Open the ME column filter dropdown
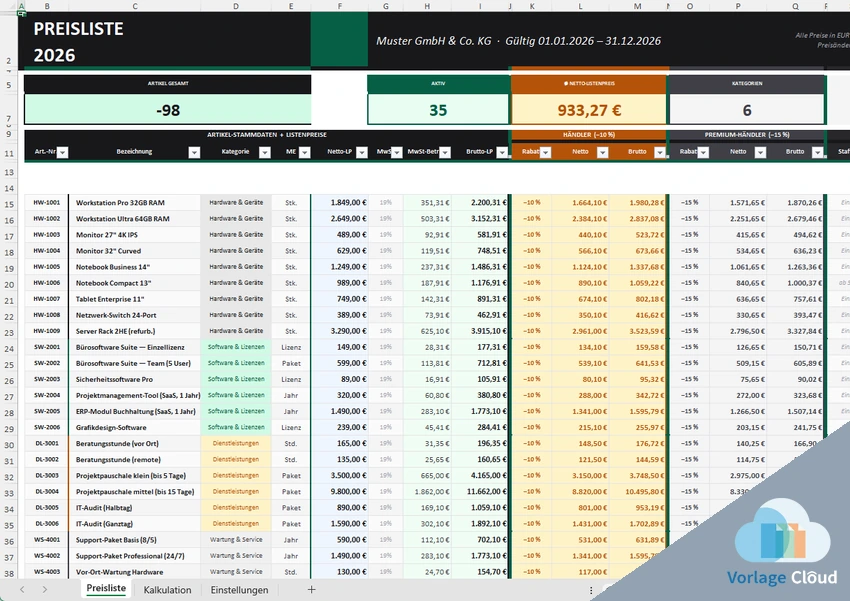 pyautogui.click(x=305, y=152)
